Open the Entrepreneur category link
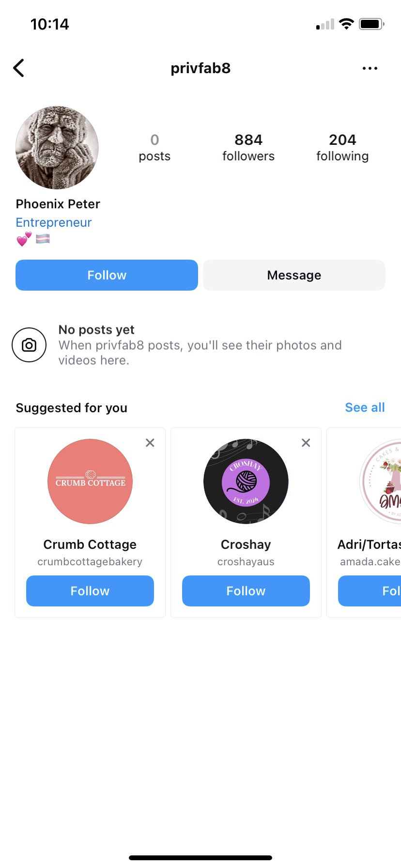The image size is (401, 868). point(54,222)
